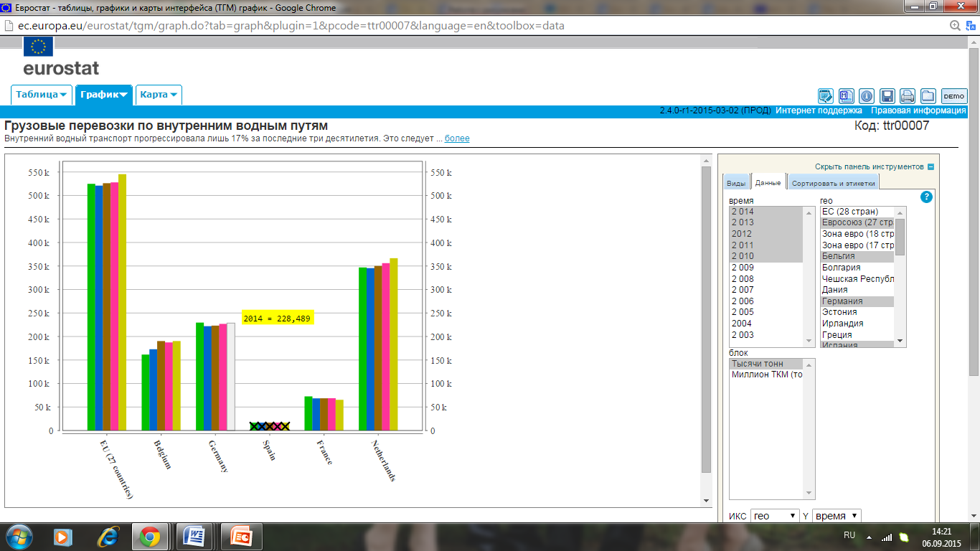Click the calendar edit icon
This screenshot has height=551, width=980.
pyautogui.click(x=826, y=96)
